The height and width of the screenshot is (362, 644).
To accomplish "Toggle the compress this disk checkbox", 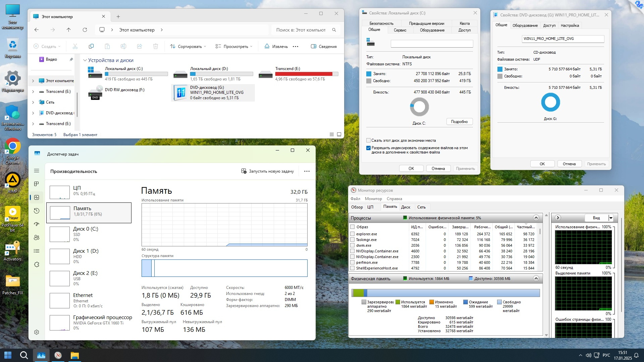I will tap(368, 140).
